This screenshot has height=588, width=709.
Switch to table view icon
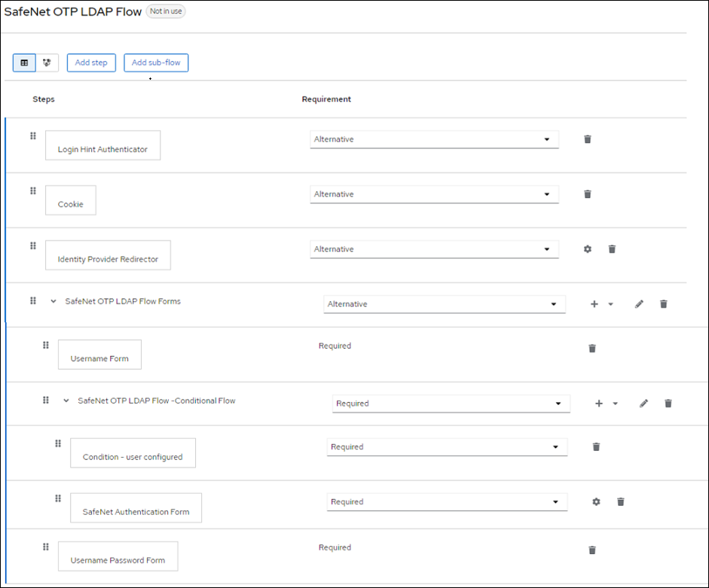click(24, 62)
